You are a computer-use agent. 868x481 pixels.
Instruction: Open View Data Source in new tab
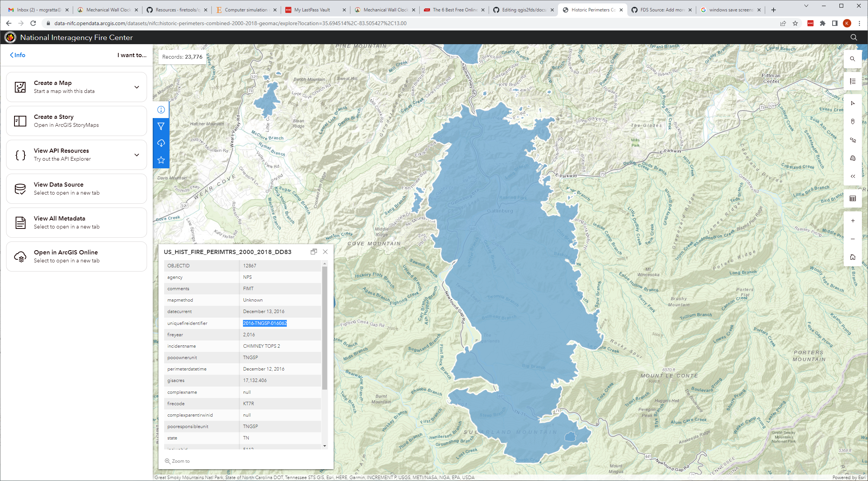pos(77,189)
